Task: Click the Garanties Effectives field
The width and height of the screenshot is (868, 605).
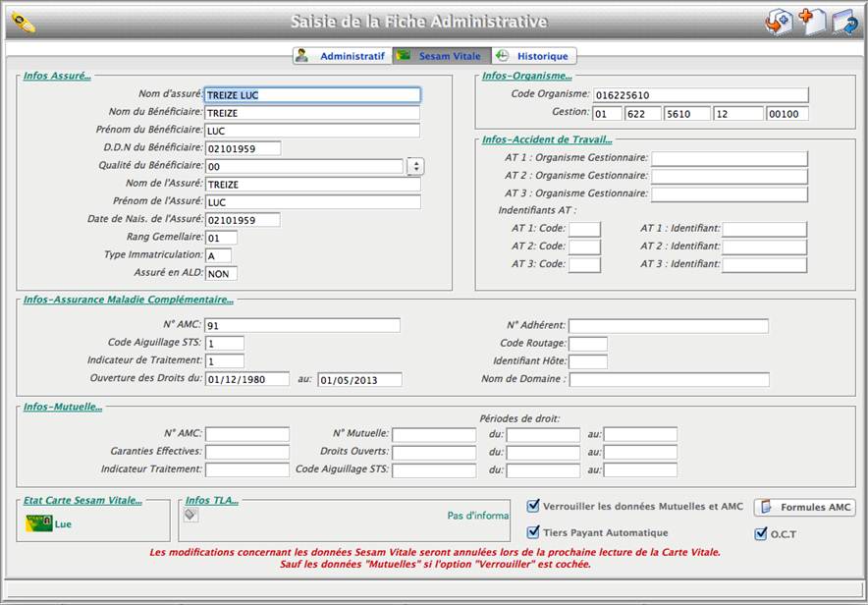Action: 247,452
